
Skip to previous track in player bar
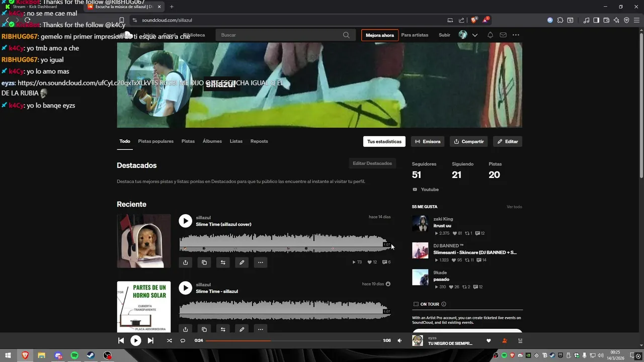[121, 340]
